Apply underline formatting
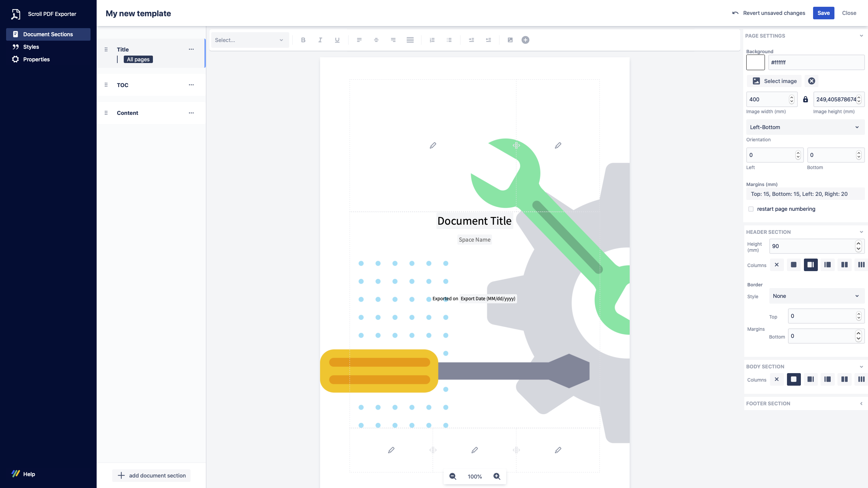Image resolution: width=868 pixels, height=488 pixels. pyautogui.click(x=337, y=40)
